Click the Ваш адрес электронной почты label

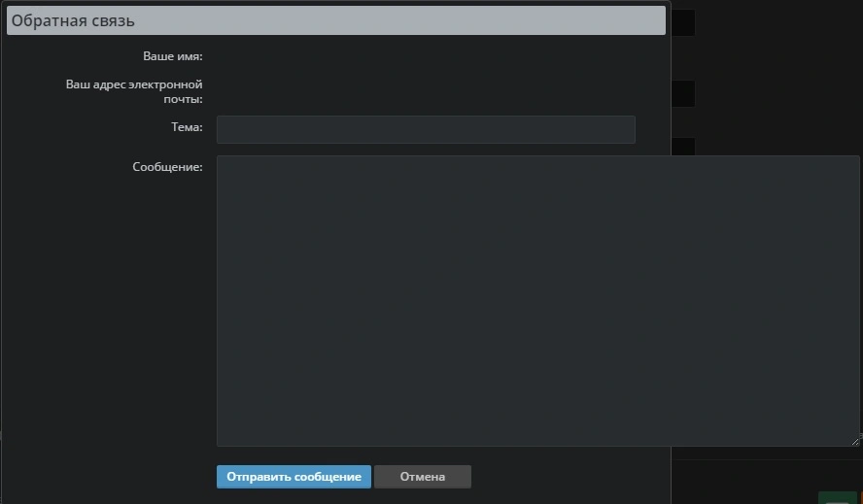tap(134, 91)
